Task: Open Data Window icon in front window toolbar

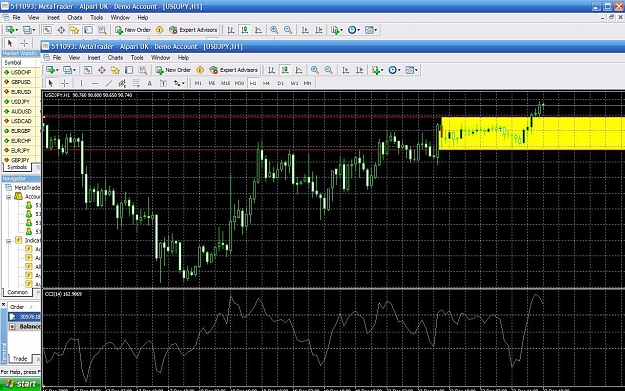Action: click(101, 70)
